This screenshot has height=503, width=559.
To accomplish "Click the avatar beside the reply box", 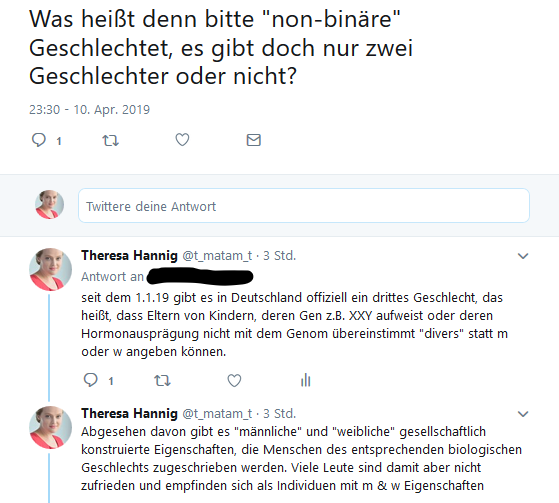I will [49, 205].
